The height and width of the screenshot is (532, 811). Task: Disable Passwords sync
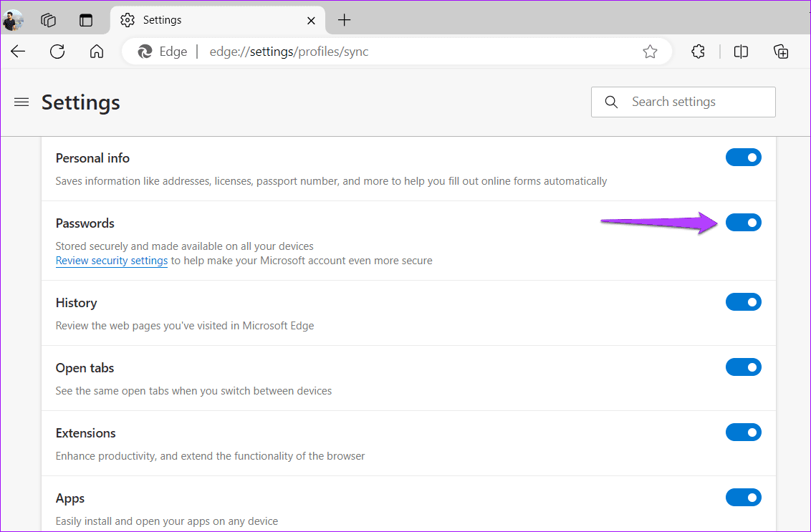tap(744, 223)
